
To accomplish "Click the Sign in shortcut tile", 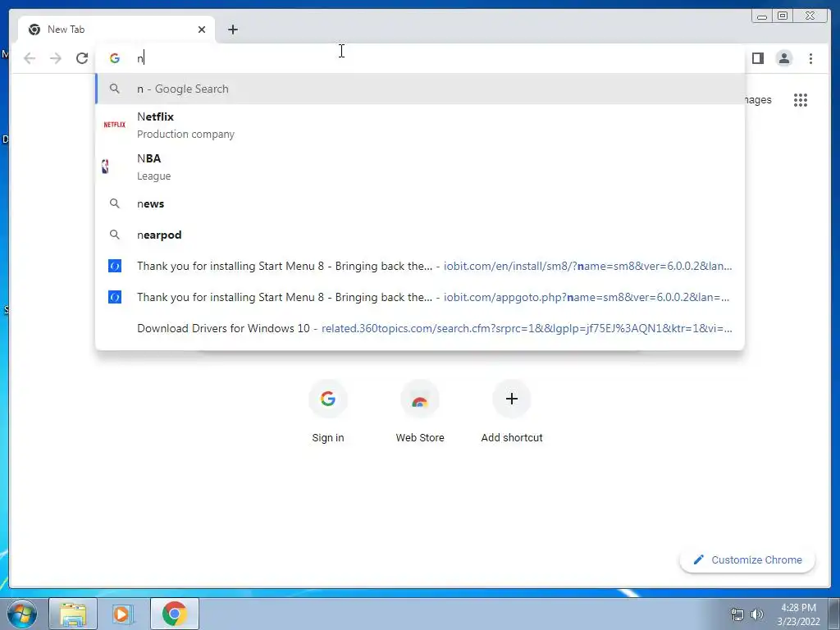I will (328, 412).
